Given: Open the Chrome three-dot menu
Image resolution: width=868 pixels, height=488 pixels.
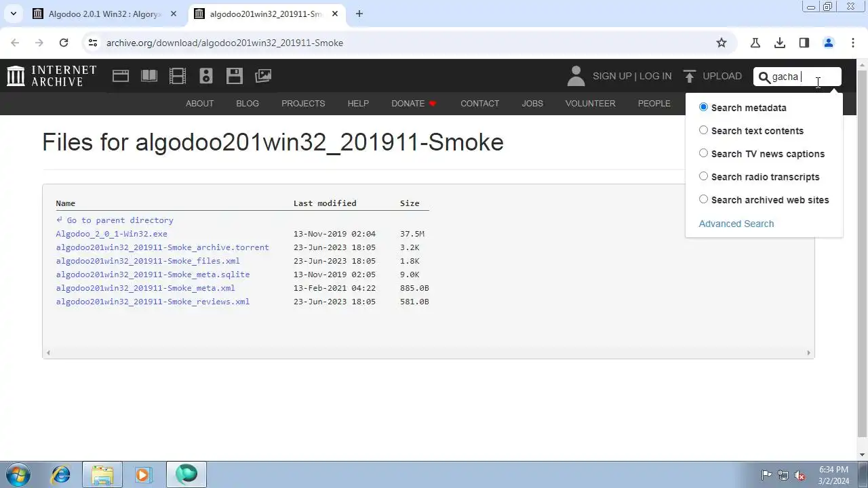Looking at the screenshot, I should tap(852, 43).
